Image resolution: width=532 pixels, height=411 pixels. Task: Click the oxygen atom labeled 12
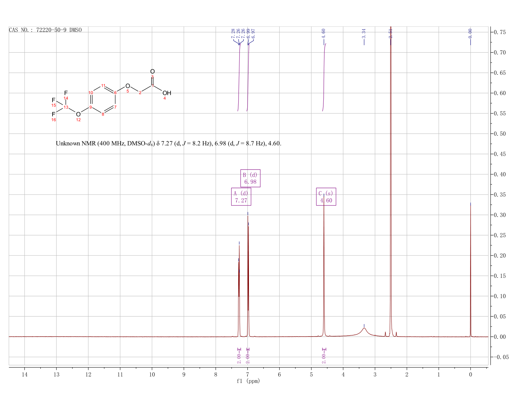click(x=78, y=114)
